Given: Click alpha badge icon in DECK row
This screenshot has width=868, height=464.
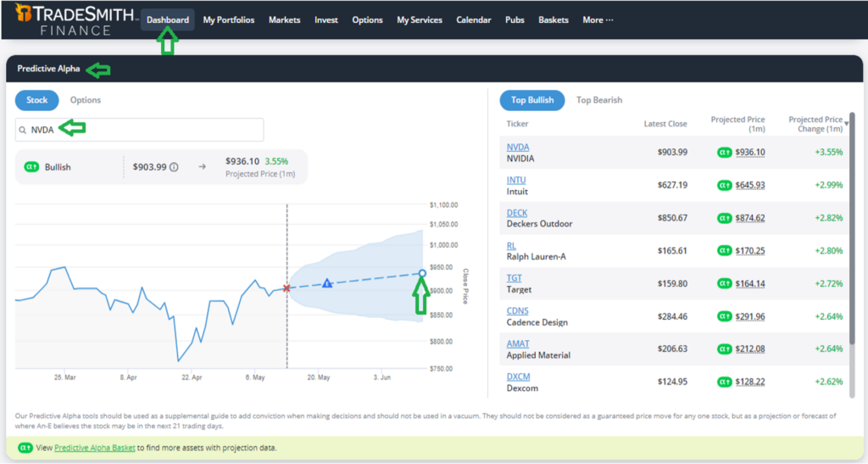Looking at the screenshot, I should coord(725,218).
